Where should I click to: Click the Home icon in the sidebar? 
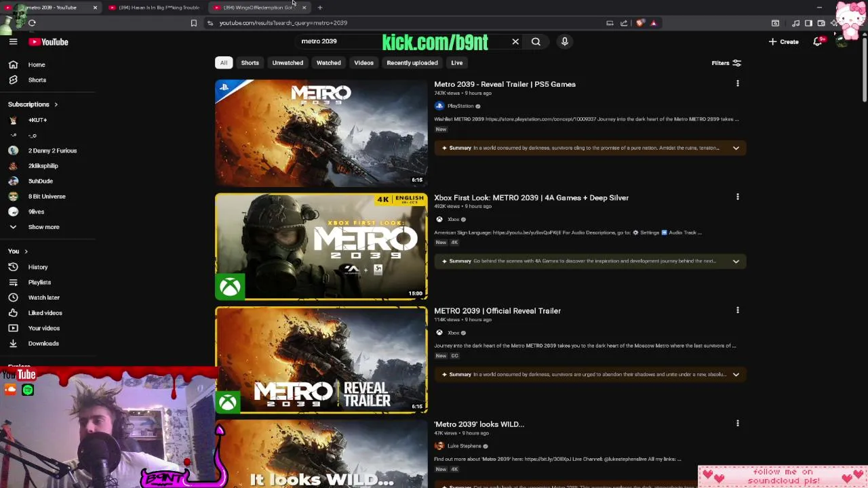(13, 64)
